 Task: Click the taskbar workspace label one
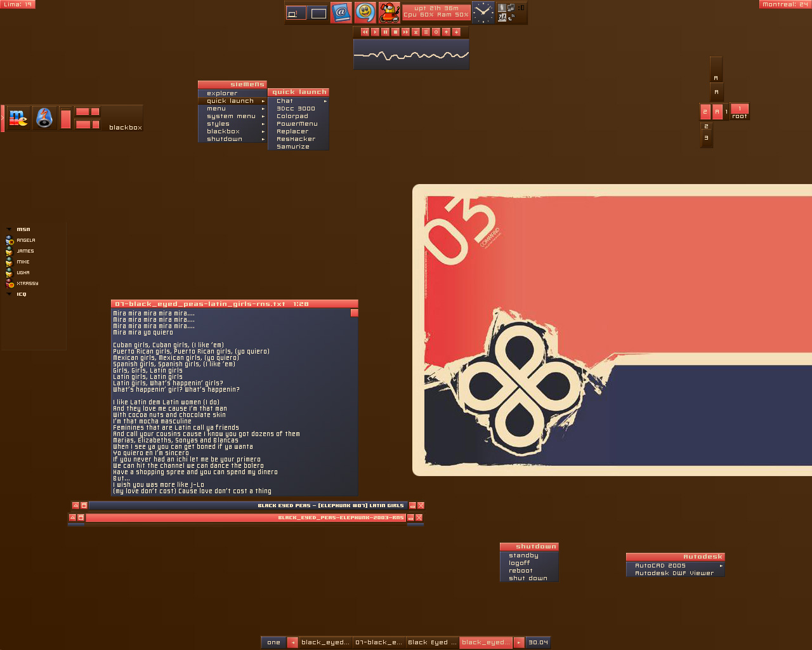click(274, 642)
